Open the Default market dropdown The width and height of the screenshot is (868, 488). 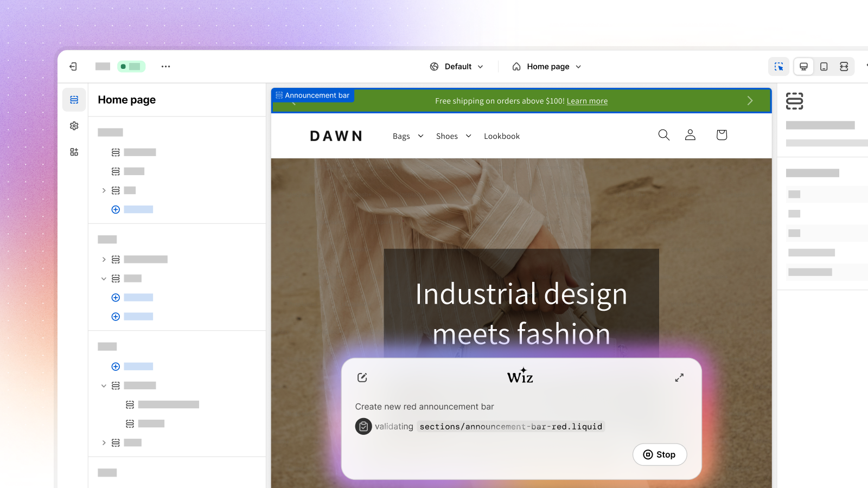pyautogui.click(x=457, y=66)
